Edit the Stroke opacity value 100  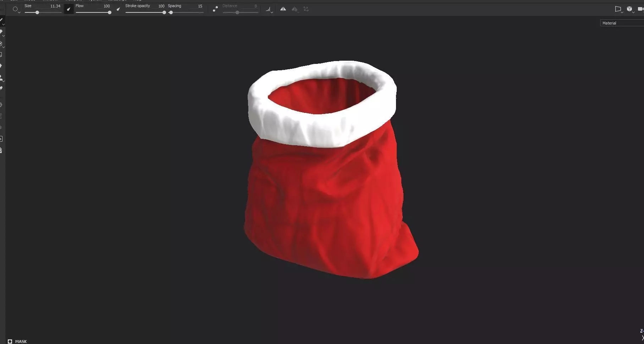pos(161,6)
